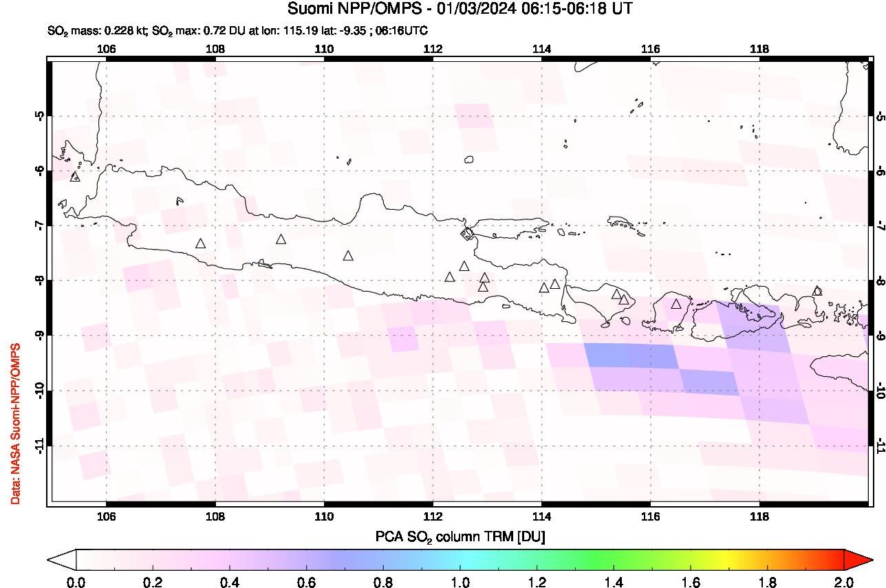Select the volcano triangle near 107.7°E in West Java
The image size is (886, 588).
pos(201,243)
